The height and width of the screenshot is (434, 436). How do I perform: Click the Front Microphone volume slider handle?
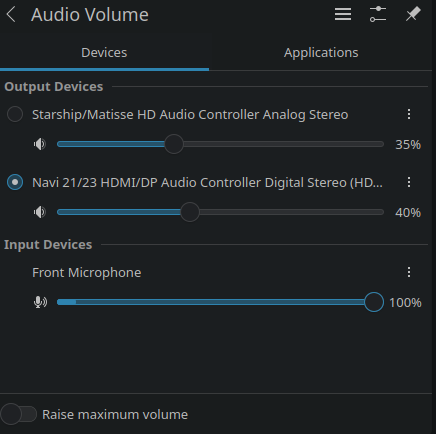(374, 302)
